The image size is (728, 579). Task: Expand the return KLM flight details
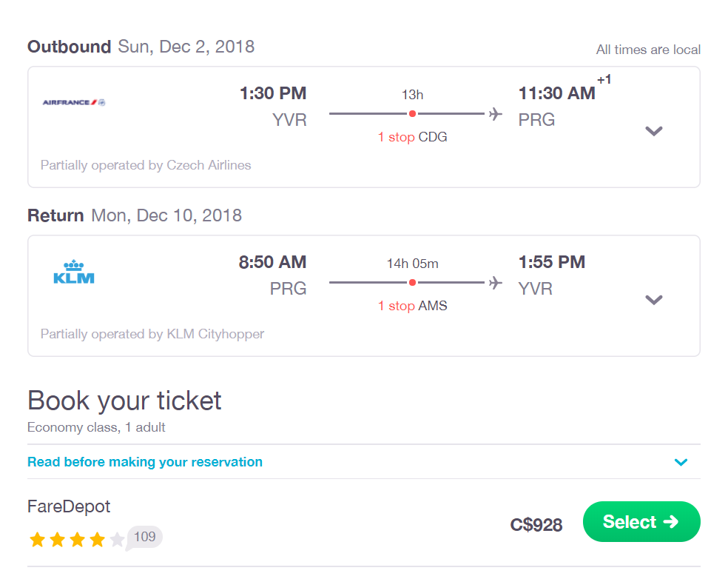pyautogui.click(x=654, y=300)
